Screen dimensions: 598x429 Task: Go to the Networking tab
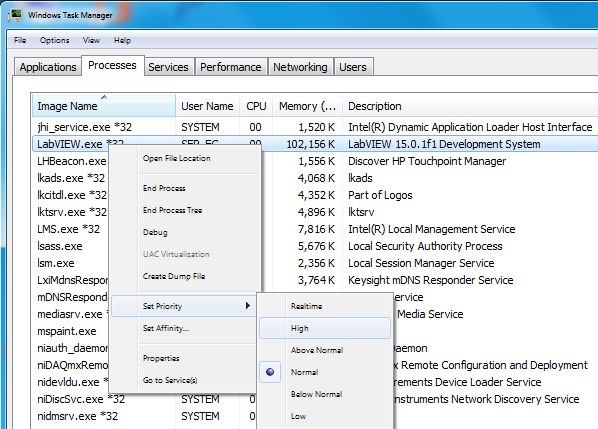300,67
